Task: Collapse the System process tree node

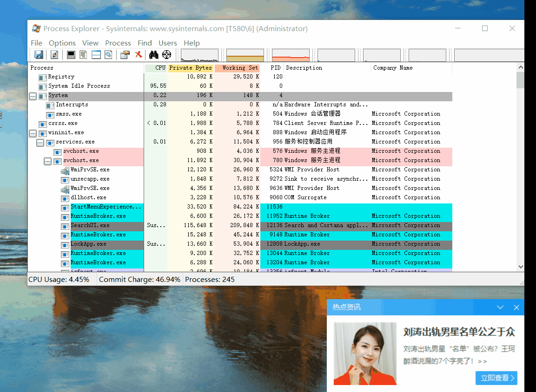Action: pos(33,96)
